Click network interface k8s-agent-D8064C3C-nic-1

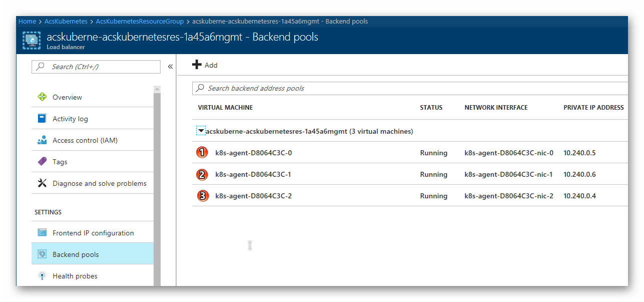pos(509,174)
